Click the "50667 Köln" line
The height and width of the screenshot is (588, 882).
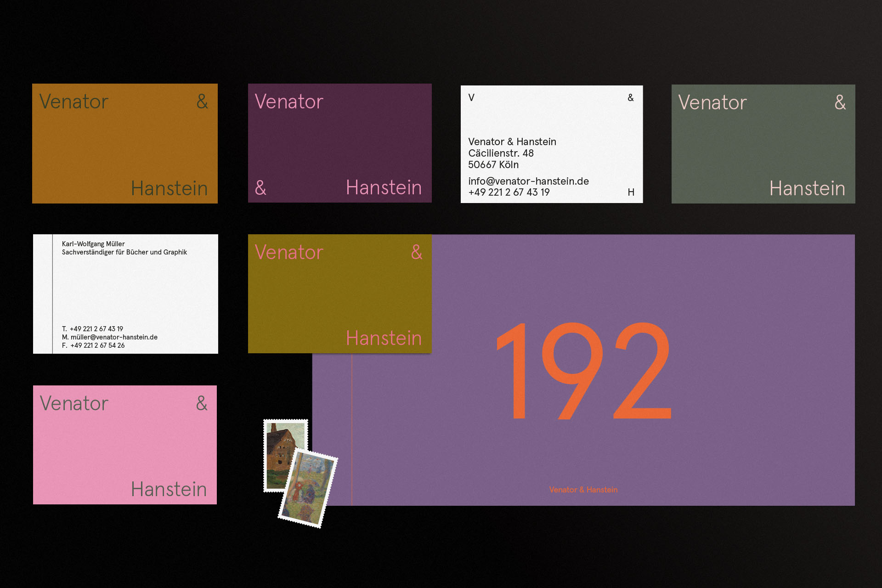coord(493,164)
